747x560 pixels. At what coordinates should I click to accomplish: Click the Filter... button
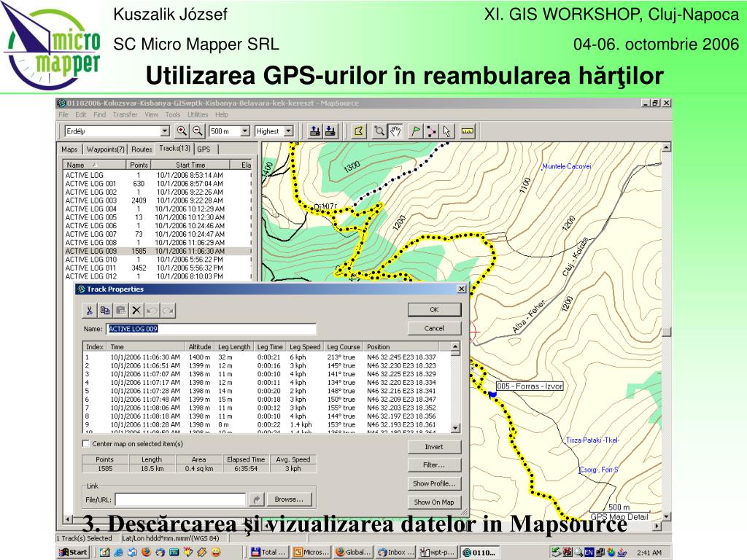point(435,464)
